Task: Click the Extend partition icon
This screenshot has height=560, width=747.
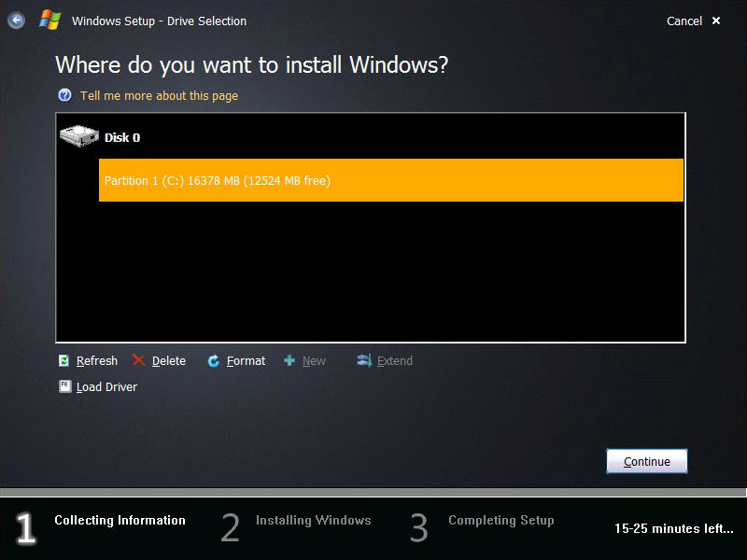Action: 364,360
